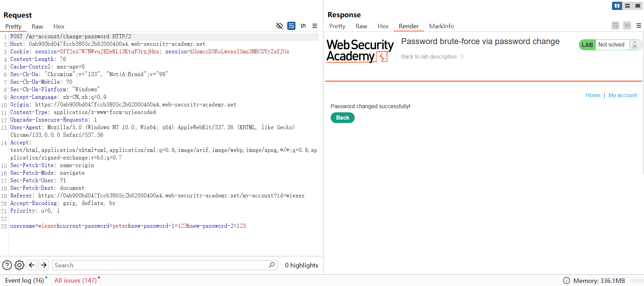Toggle word wrap in the Request panel
The width and height of the screenshot is (644, 286).
click(x=291, y=26)
